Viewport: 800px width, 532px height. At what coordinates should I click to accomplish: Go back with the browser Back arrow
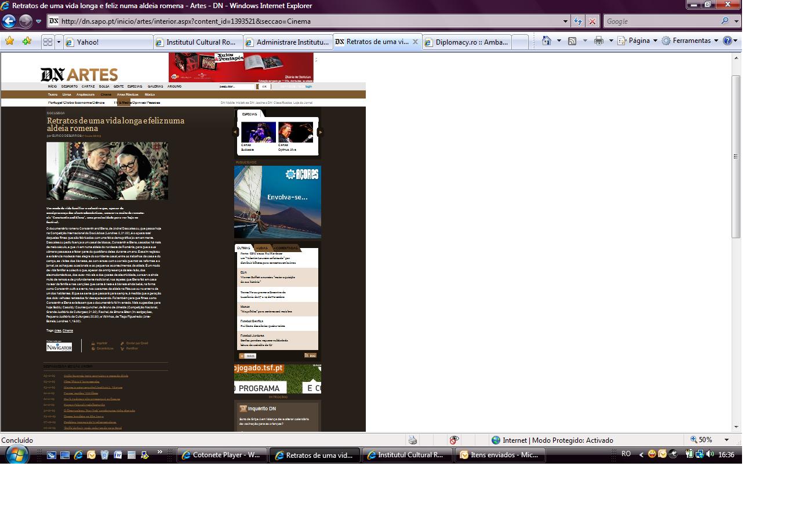(x=9, y=21)
